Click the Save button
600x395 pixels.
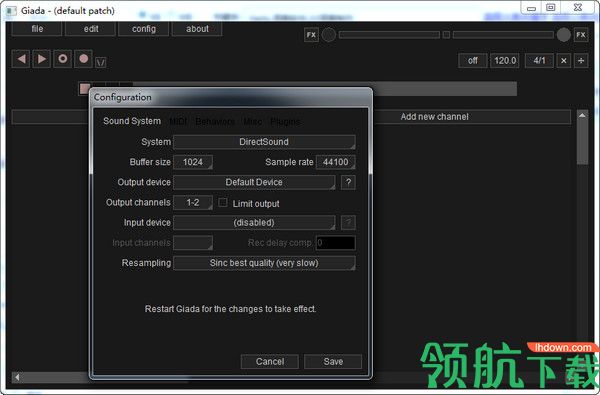tap(333, 361)
